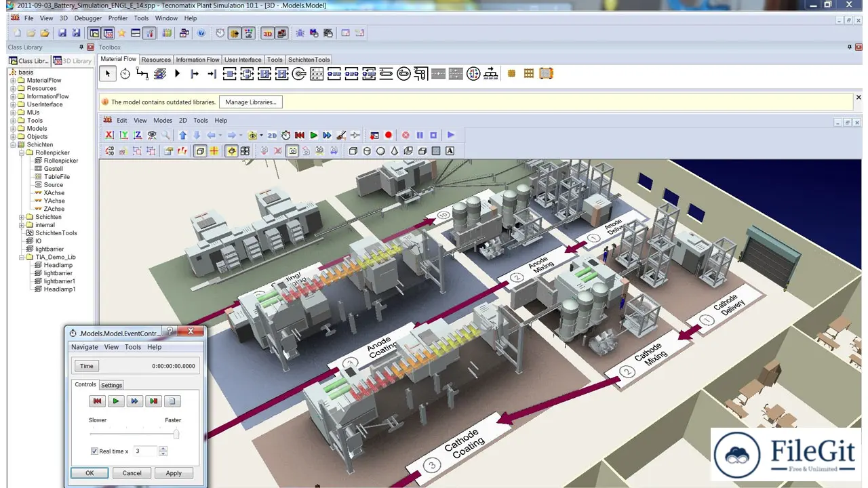Switch to the SchichtenTools toolbox tab
Viewport: 868px width, 488px height.
(x=309, y=60)
